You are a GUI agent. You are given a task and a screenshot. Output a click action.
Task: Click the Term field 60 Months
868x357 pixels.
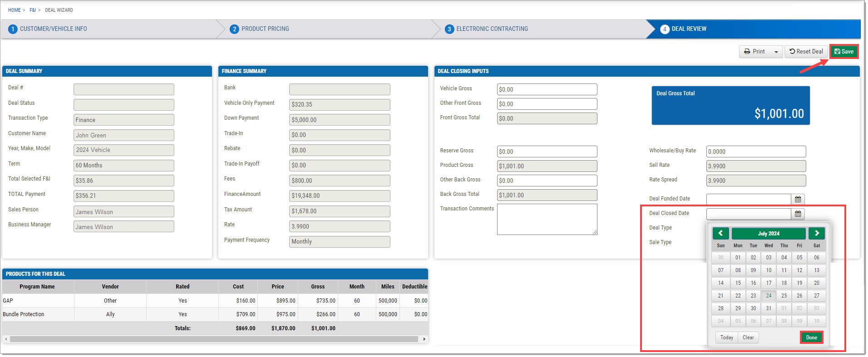(124, 166)
